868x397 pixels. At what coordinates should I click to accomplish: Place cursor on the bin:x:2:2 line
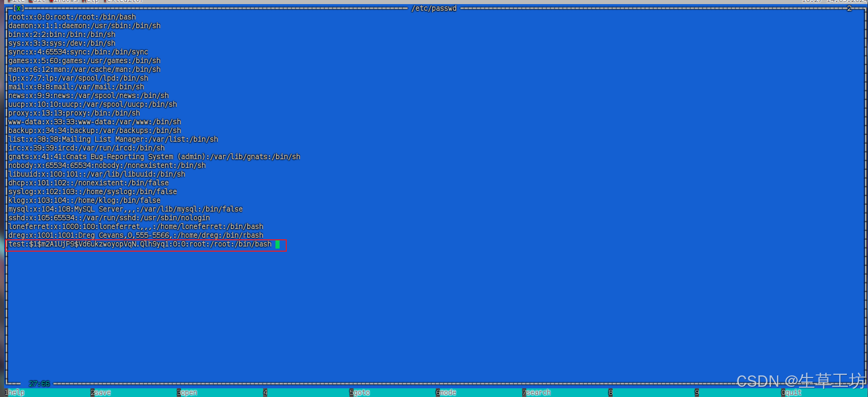[x=62, y=34]
